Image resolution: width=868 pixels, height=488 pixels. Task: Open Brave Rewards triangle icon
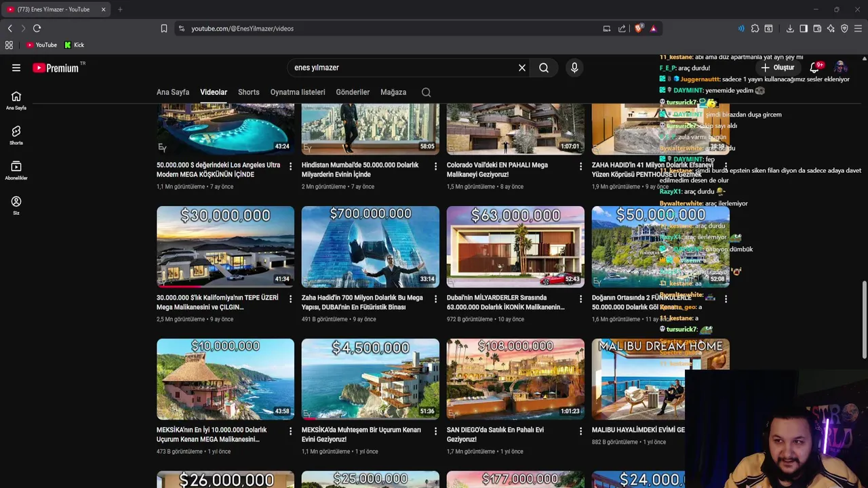653,28
